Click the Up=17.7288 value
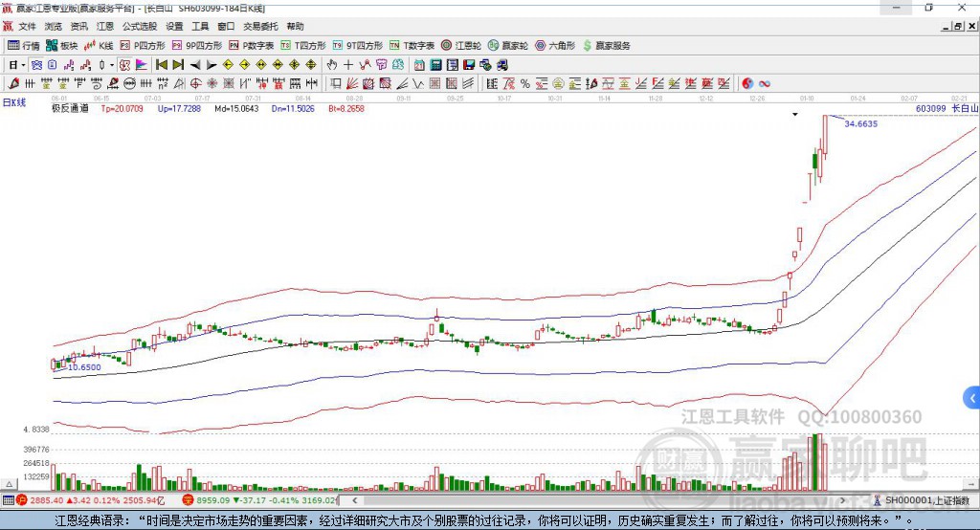This screenshot has height=530, width=980. [x=179, y=108]
